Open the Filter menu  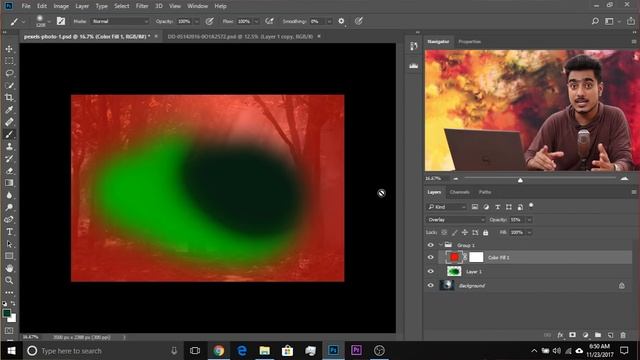click(142, 6)
